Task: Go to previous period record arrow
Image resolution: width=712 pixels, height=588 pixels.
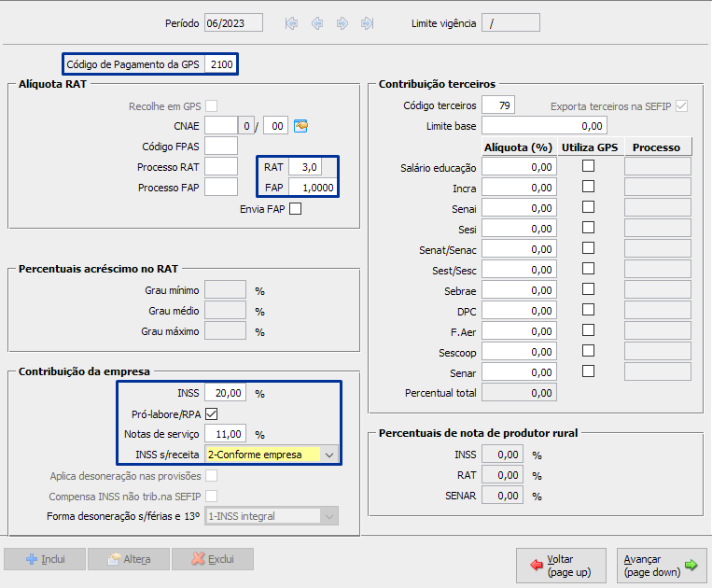Action: [317, 23]
